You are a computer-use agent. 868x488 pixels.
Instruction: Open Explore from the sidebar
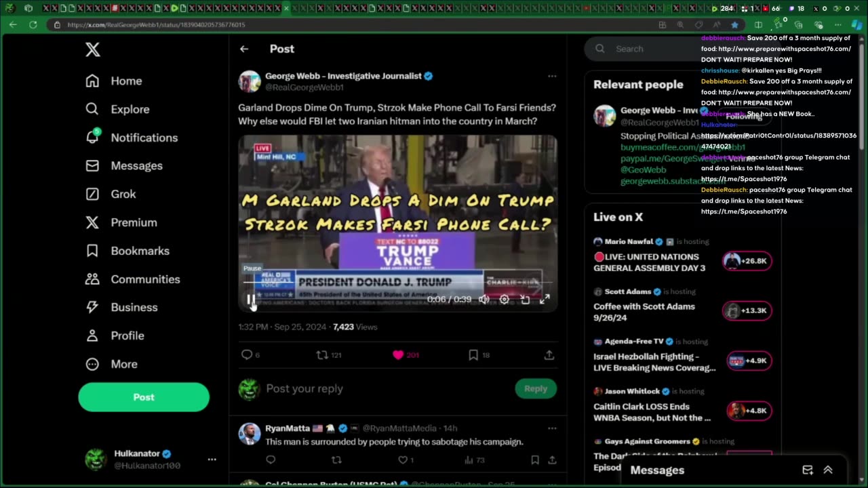(x=117, y=109)
